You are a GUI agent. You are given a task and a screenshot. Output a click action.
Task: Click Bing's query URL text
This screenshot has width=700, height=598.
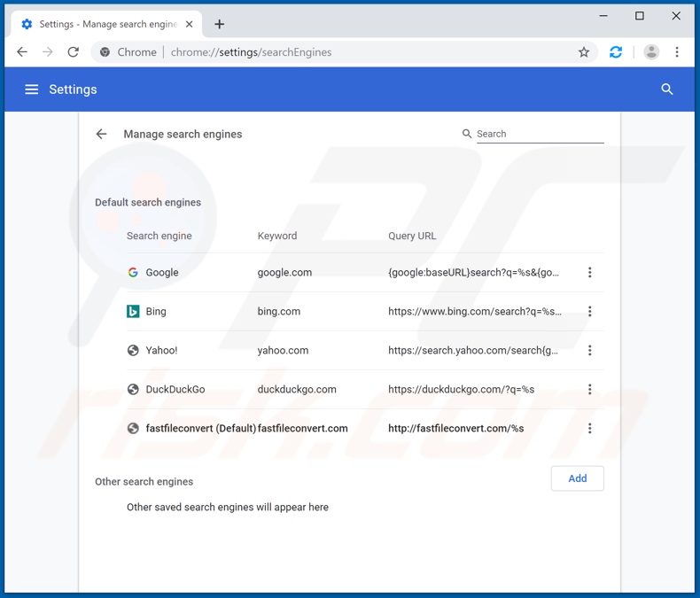475,312
